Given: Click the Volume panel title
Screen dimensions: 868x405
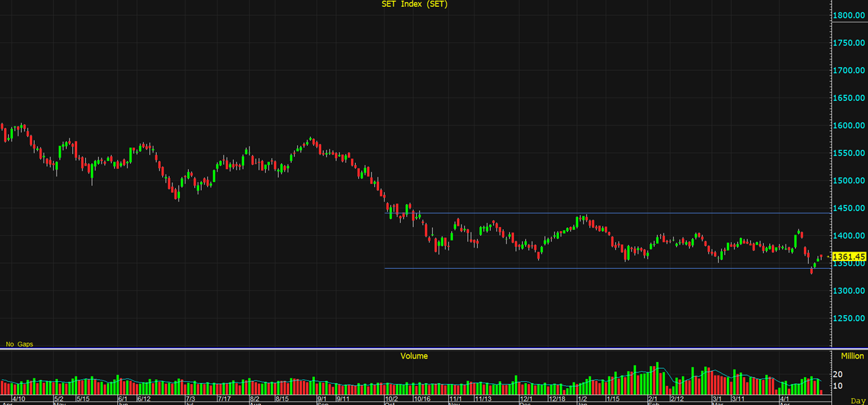Looking at the screenshot, I should coord(414,356).
